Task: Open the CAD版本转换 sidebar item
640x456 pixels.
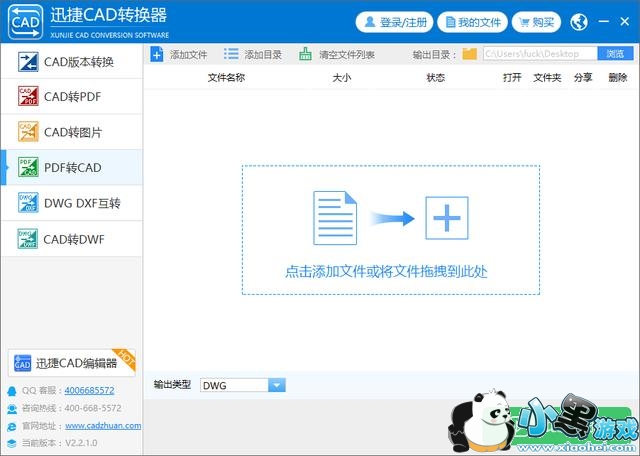Action: (x=72, y=61)
